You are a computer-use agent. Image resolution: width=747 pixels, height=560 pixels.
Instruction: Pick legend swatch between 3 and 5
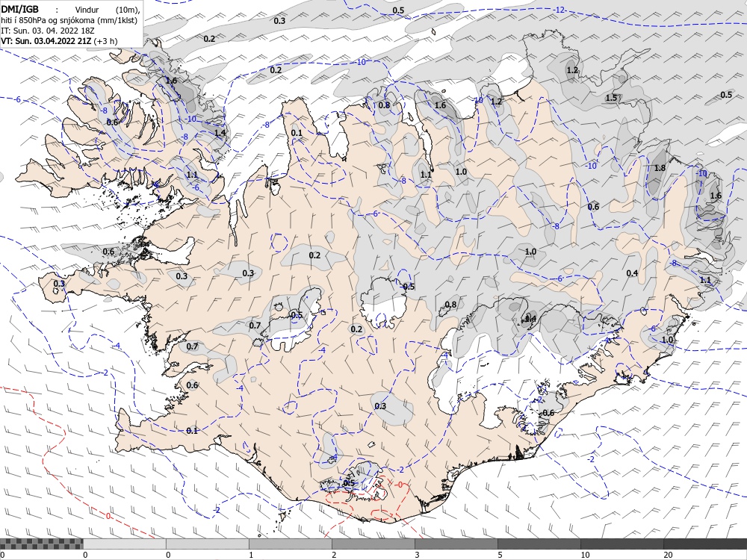click(456, 544)
